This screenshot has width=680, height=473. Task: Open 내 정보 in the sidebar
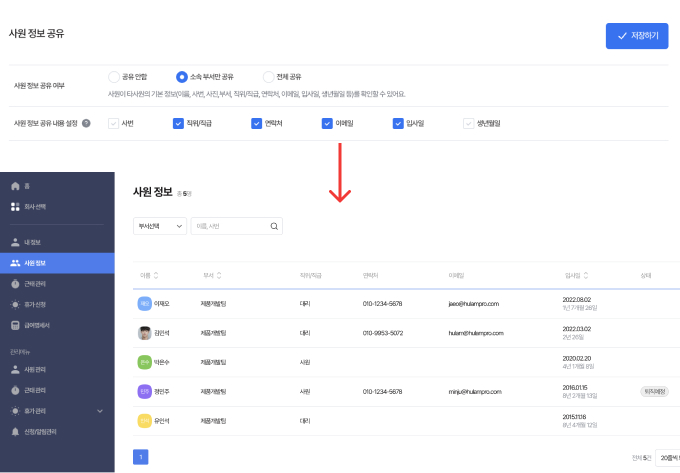[31, 242]
